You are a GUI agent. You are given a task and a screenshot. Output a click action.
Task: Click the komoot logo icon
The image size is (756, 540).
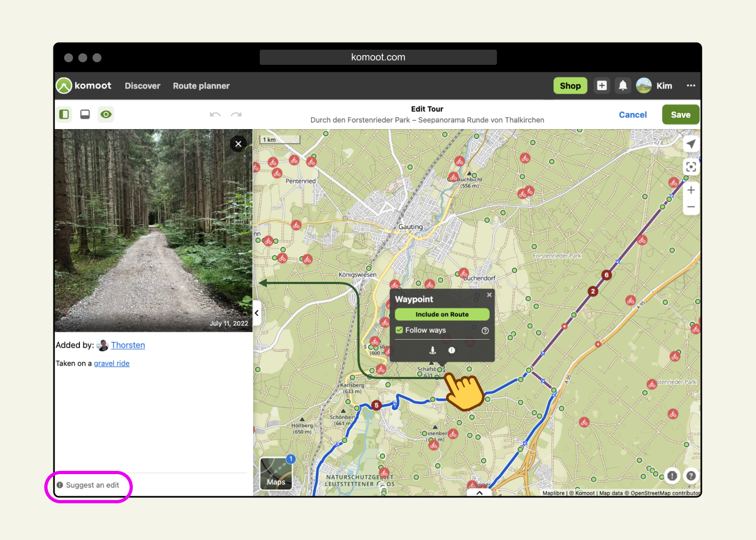[64, 86]
